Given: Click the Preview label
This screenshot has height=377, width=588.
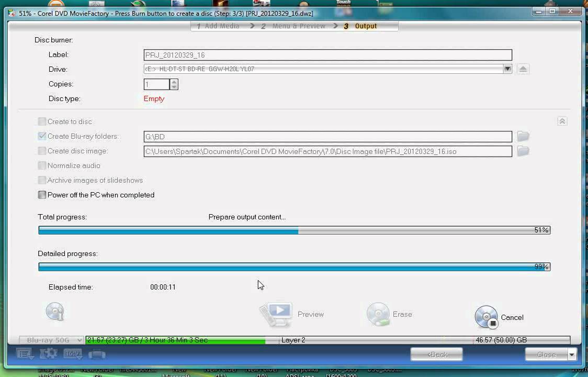Looking at the screenshot, I should click(x=311, y=314).
